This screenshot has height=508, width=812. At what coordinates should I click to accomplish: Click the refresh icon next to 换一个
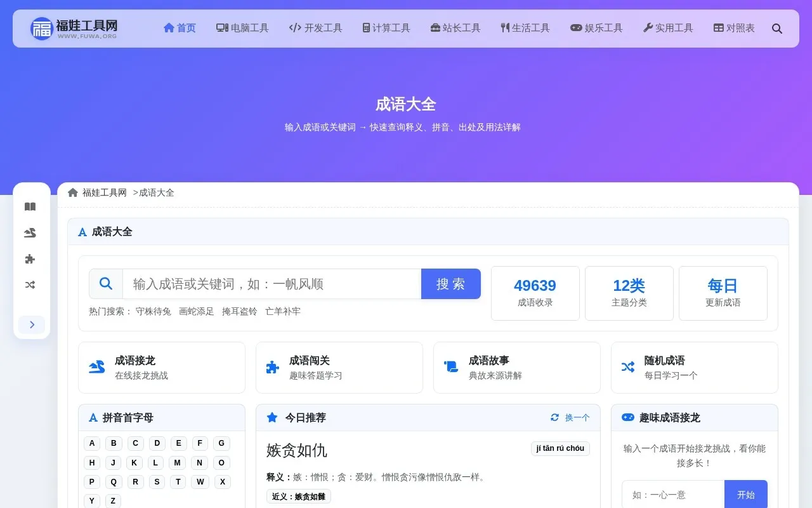point(555,417)
